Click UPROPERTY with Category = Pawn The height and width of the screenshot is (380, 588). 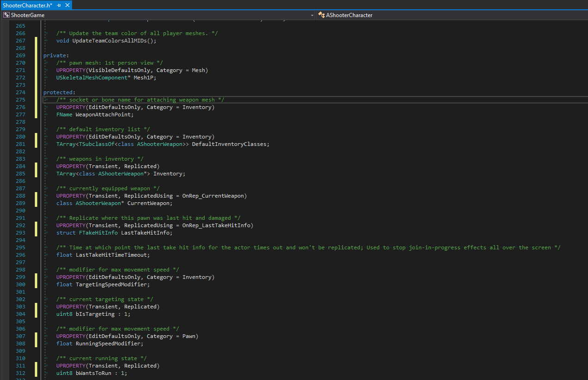[x=127, y=336]
